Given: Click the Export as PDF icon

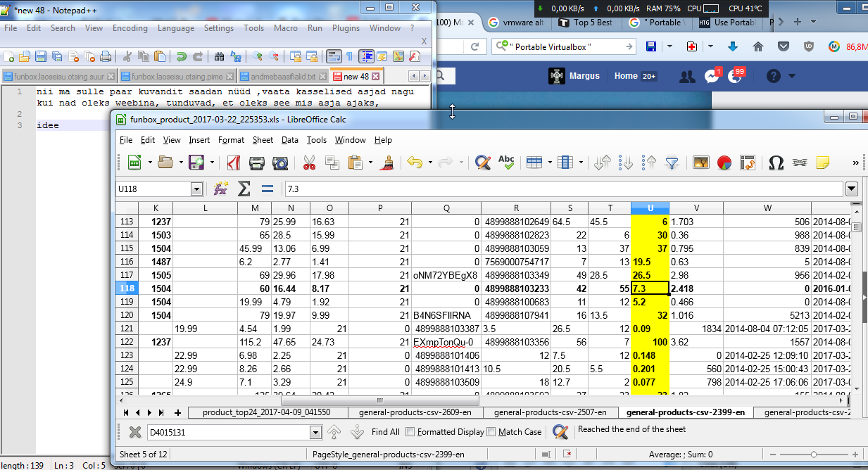Looking at the screenshot, I should click(233, 163).
